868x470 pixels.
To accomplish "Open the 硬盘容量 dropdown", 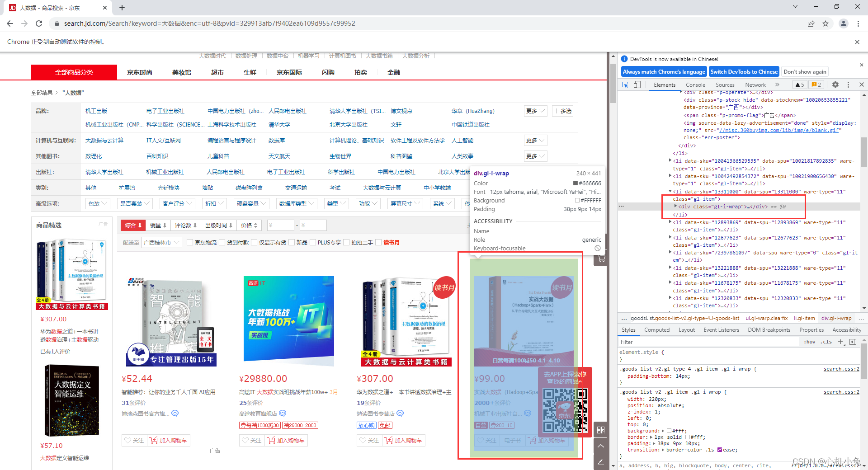I will pos(251,204).
